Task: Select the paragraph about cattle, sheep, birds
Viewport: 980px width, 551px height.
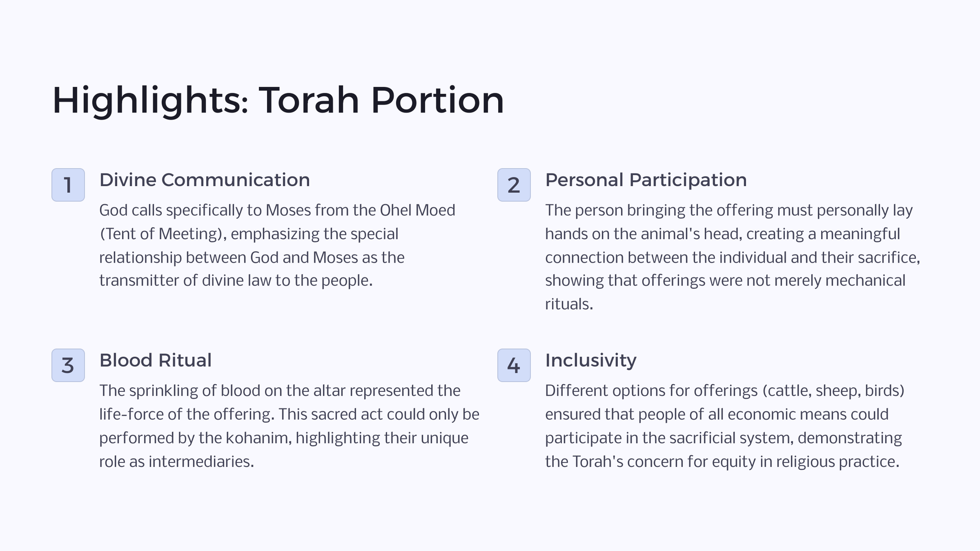Action: click(725, 426)
